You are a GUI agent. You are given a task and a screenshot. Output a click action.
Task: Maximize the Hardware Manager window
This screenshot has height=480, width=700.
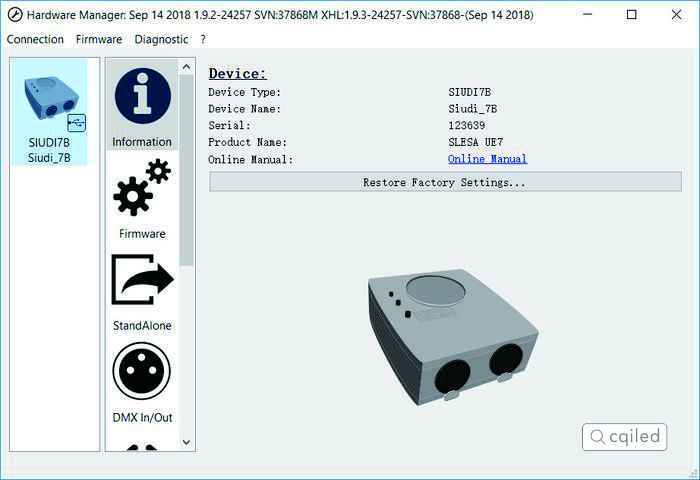click(632, 15)
